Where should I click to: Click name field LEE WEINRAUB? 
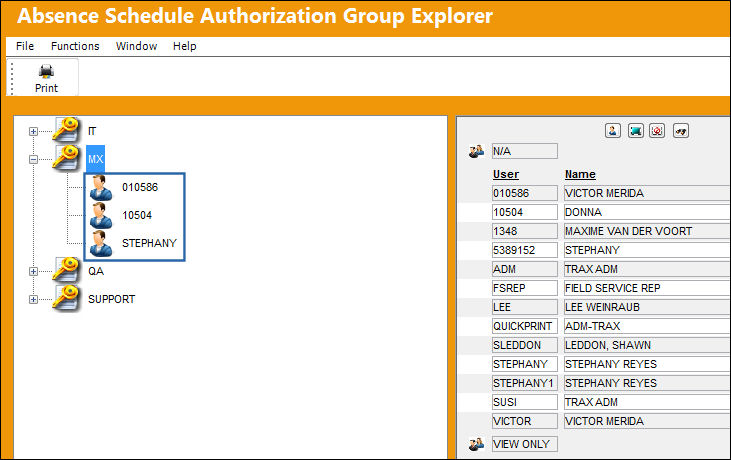[x=647, y=307]
